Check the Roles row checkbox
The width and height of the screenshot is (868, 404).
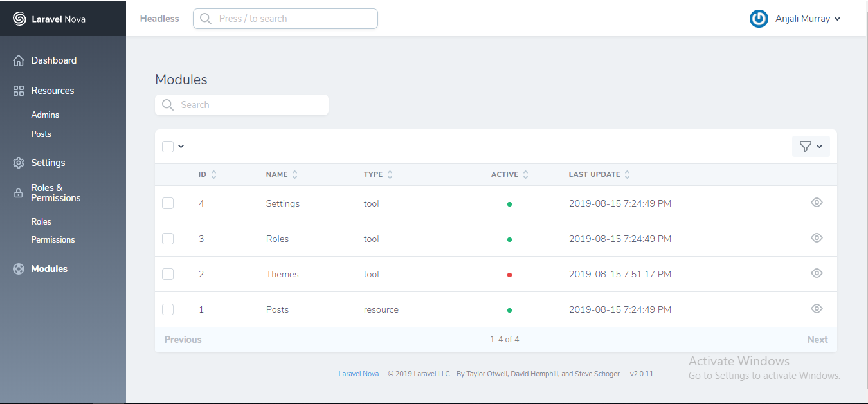point(168,239)
